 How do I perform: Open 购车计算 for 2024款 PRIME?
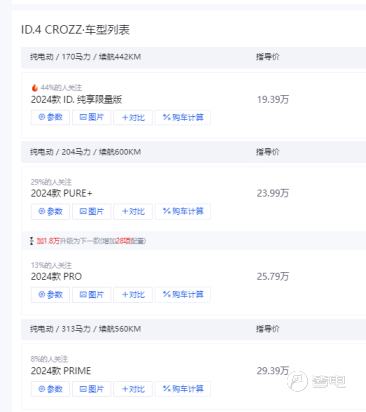click(x=183, y=389)
